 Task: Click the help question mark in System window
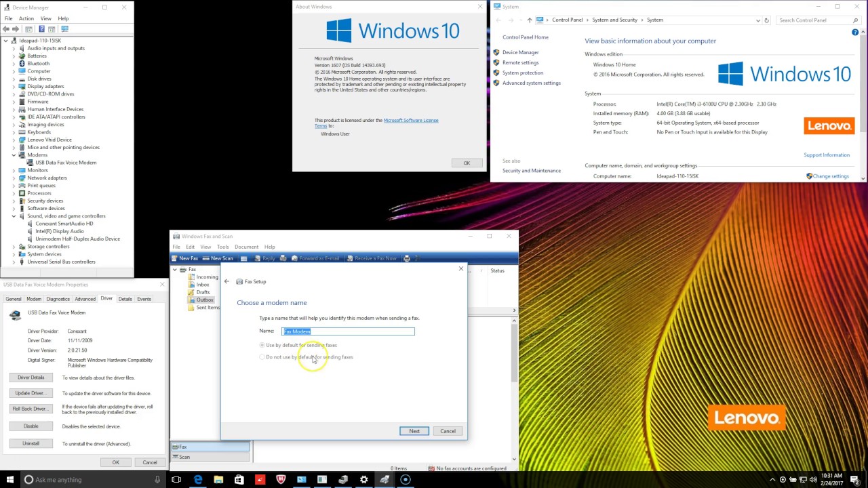(x=855, y=33)
